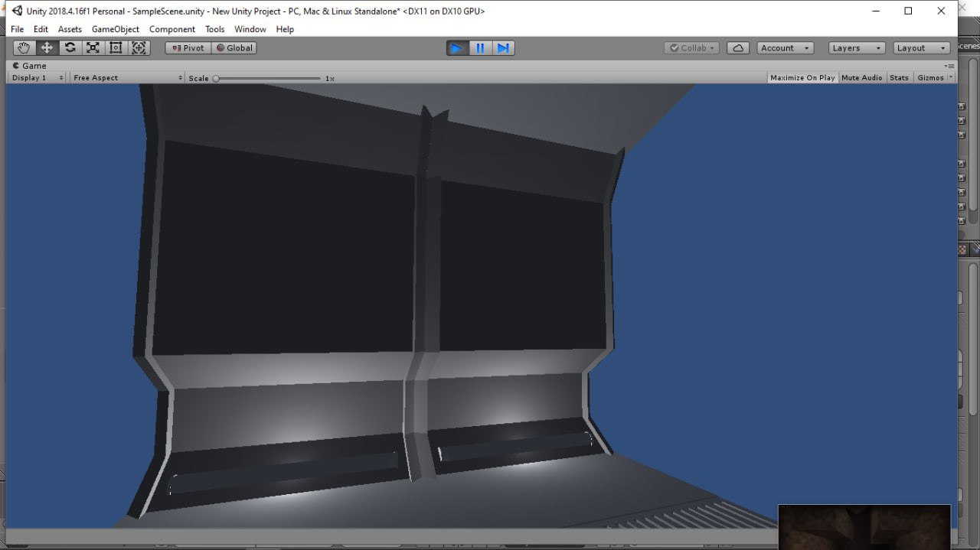Toggle Mute Audio in Game view

click(x=861, y=77)
